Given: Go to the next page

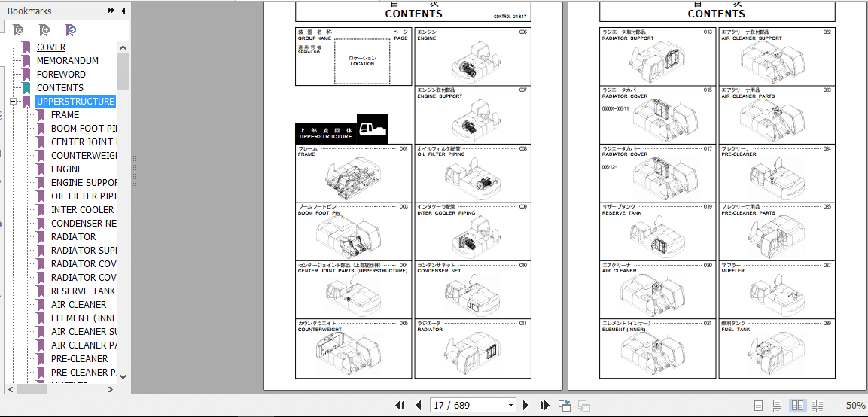Looking at the screenshot, I should (526, 406).
